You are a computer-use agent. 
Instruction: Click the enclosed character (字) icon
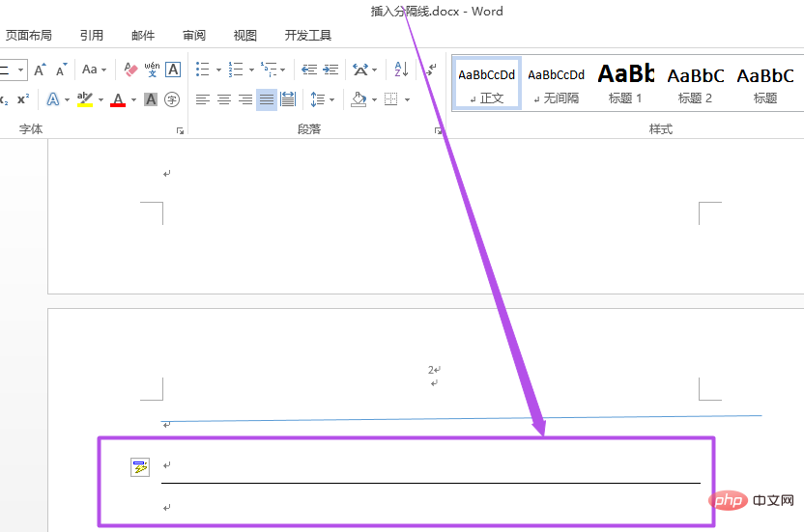[172, 98]
